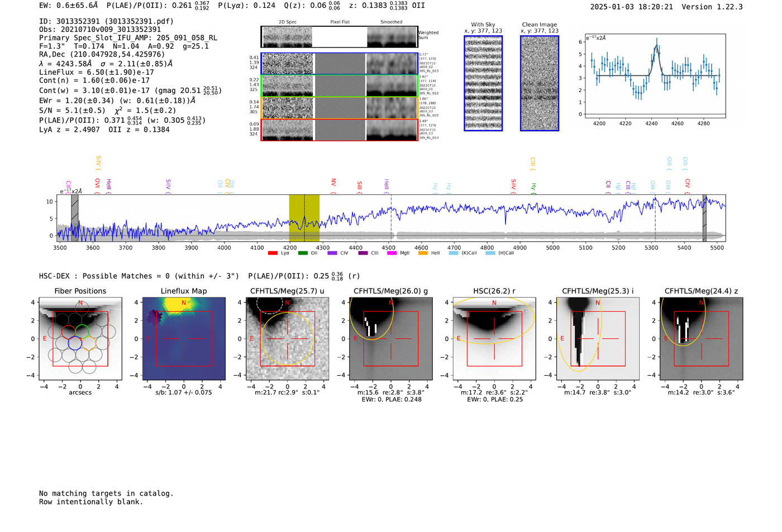The width and height of the screenshot is (782, 532).
Task: Click the hatched region near 5460 Å
Action: coord(704,218)
